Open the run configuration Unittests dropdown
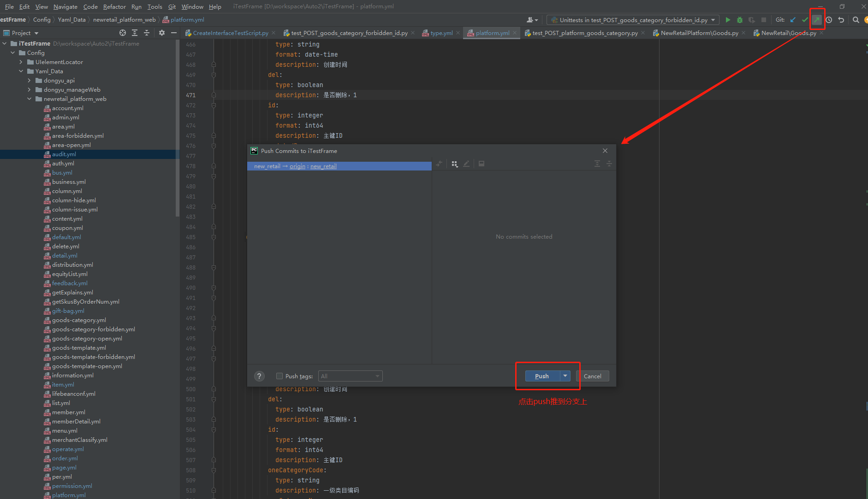This screenshot has height=499, width=868. pyautogui.click(x=633, y=20)
